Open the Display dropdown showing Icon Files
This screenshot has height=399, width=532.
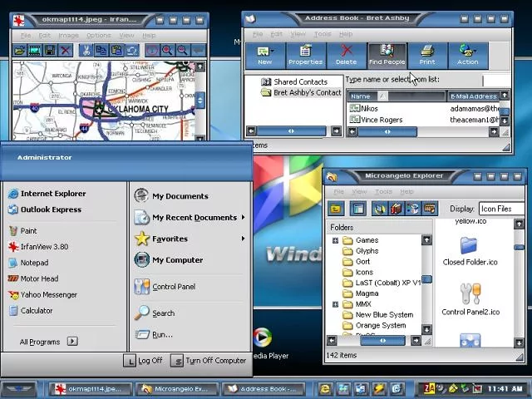[501, 209]
